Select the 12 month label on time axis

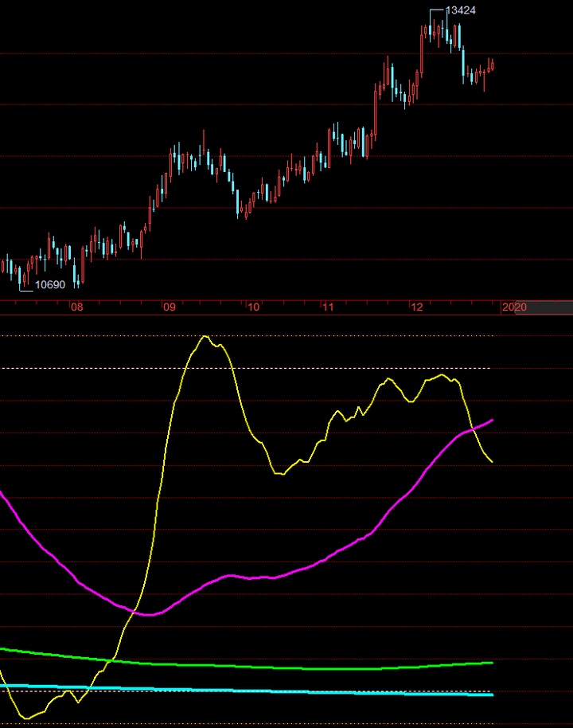[417, 307]
